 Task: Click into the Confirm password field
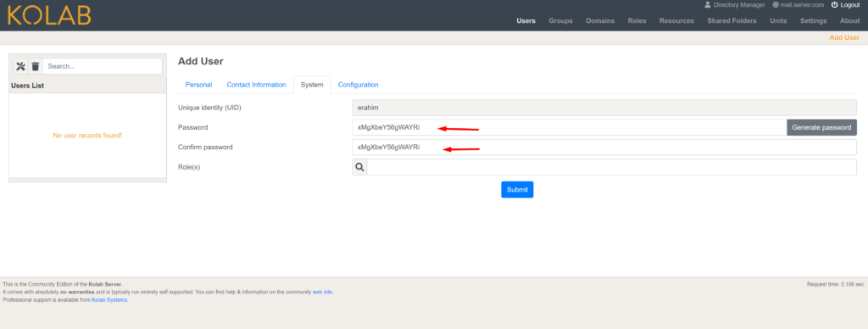point(604,148)
